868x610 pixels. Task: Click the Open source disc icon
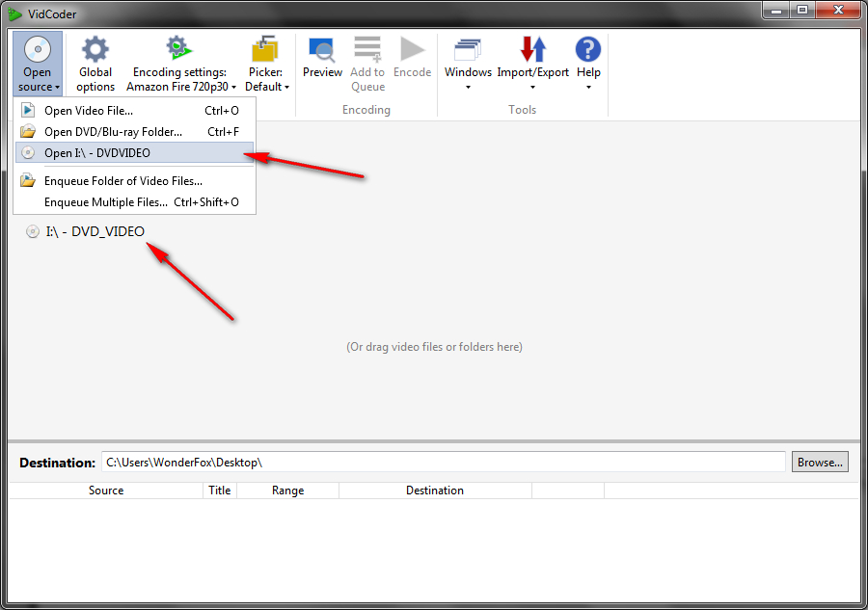click(37, 49)
